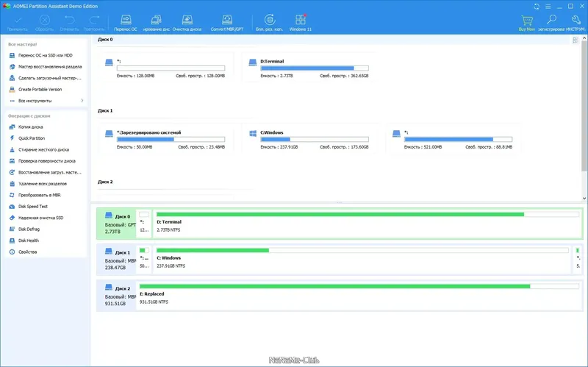Open Мастер восстановления раздела in the sidebar
Image resolution: width=588 pixels, height=367 pixels.
[x=45, y=67]
